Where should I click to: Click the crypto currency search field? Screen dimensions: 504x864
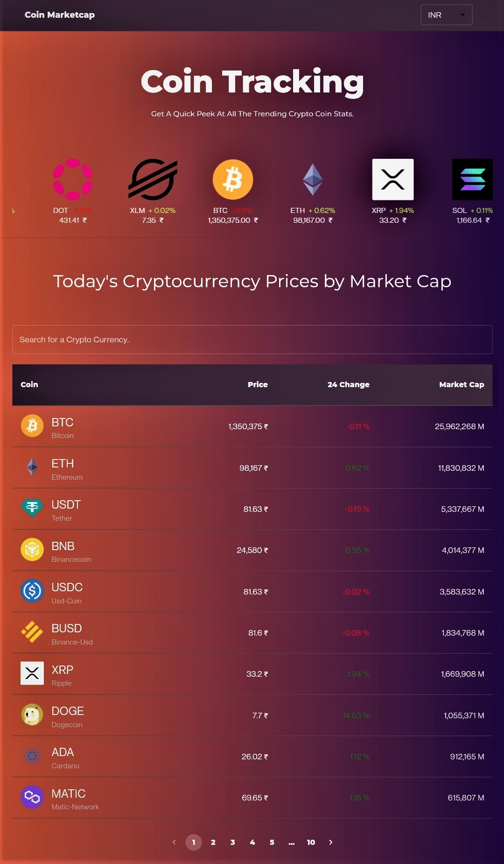(252, 340)
